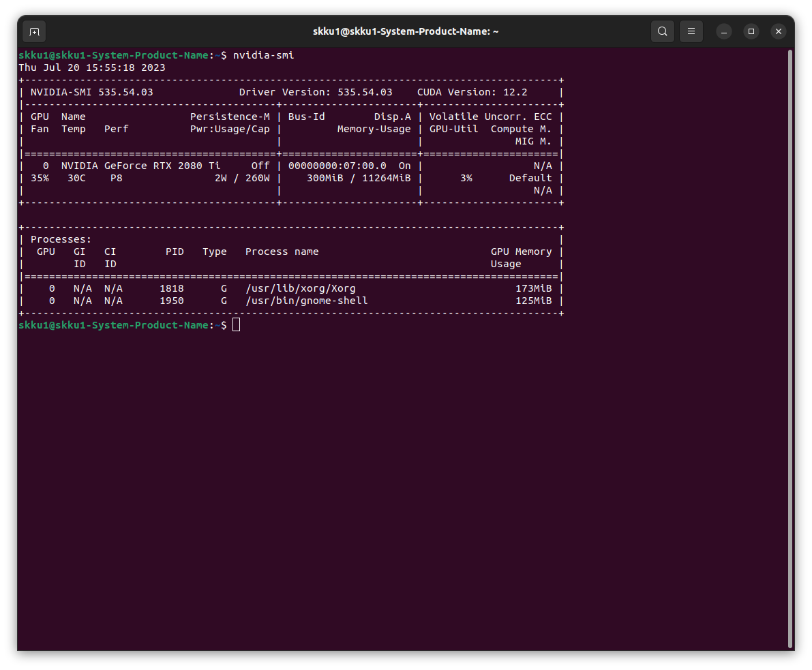
Task: Click temperature value '30C'
Action: 76,178
